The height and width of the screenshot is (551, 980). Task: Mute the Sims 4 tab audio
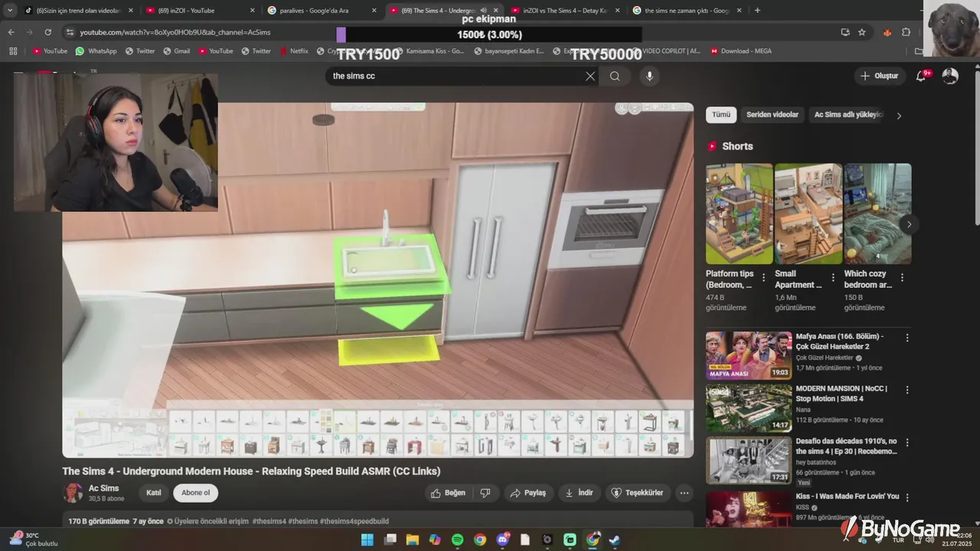(483, 11)
